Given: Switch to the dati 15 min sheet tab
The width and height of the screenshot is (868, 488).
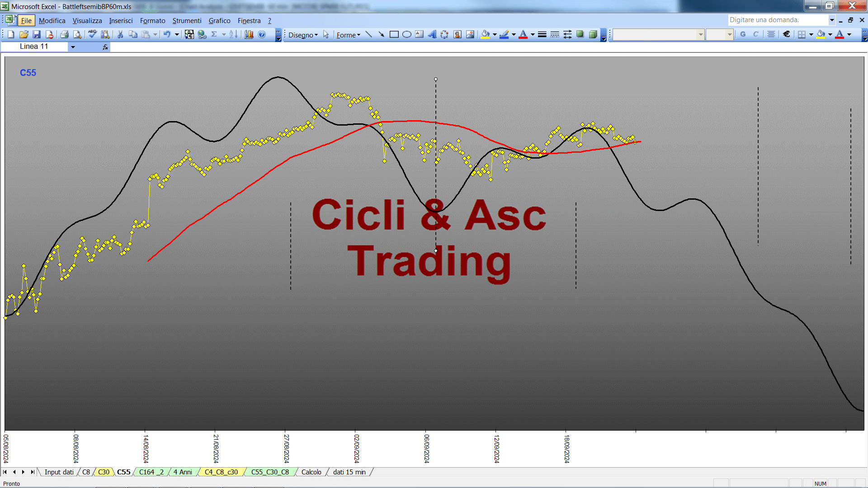Looking at the screenshot, I should (x=349, y=472).
